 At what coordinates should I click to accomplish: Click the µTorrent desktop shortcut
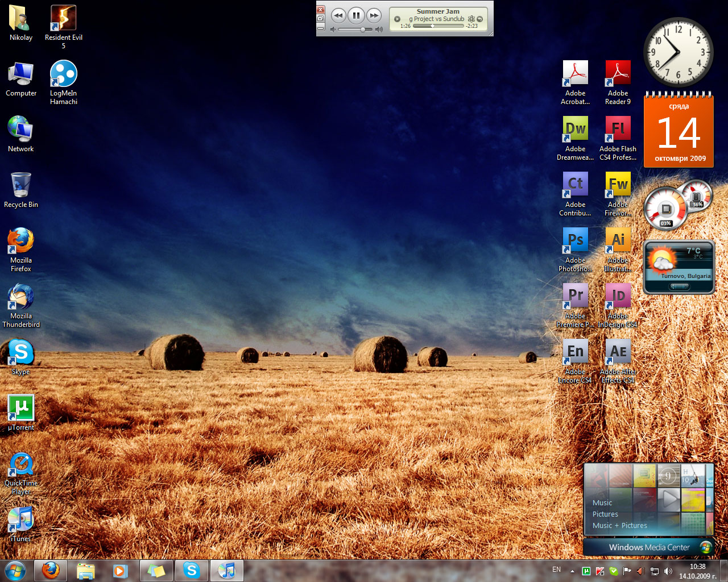pyautogui.click(x=21, y=409)
